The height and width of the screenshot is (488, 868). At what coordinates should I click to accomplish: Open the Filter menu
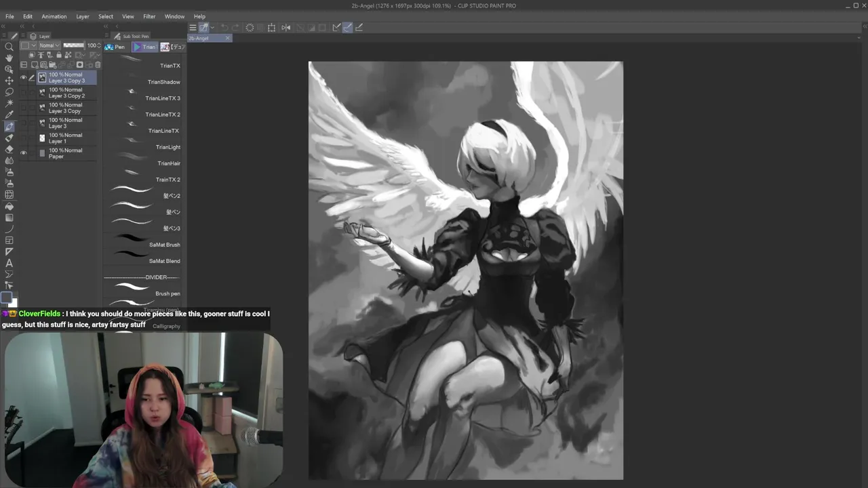[149, 16]
